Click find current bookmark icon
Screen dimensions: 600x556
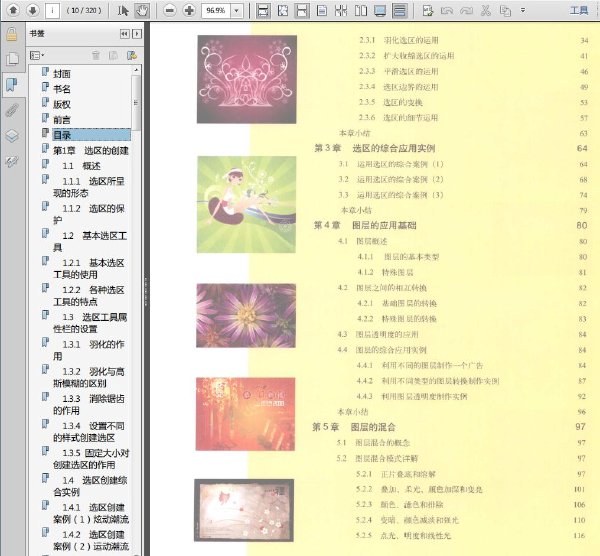pyautogui.click(x=132, y=55)
